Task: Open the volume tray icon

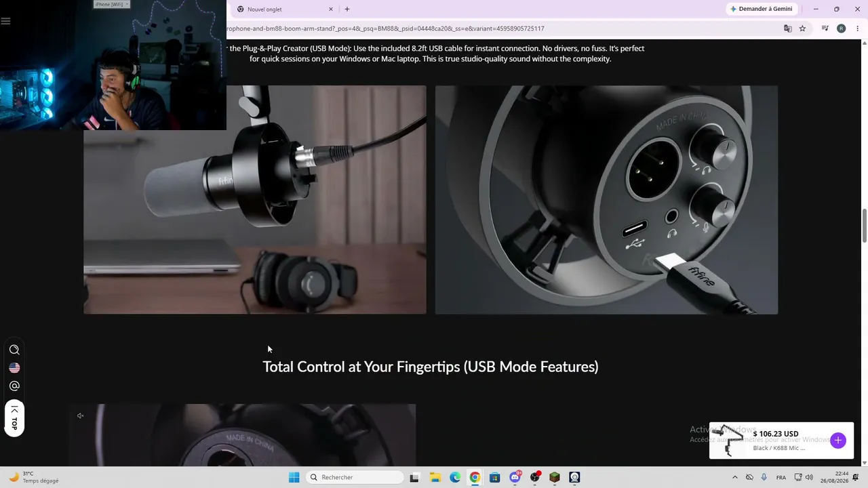Action: (x=809, y=477)
